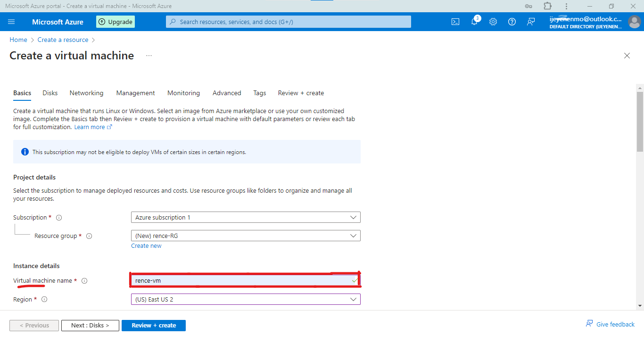This screenshot has height=343, width=644.
Task: Click the Microsoft Azure logo text
Action: (58, 22)
